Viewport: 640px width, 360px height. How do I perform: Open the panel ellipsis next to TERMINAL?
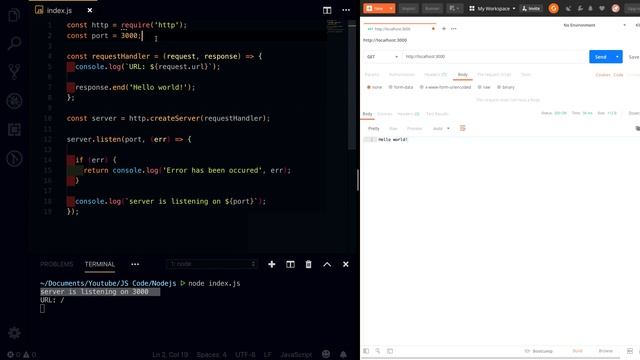135,264
